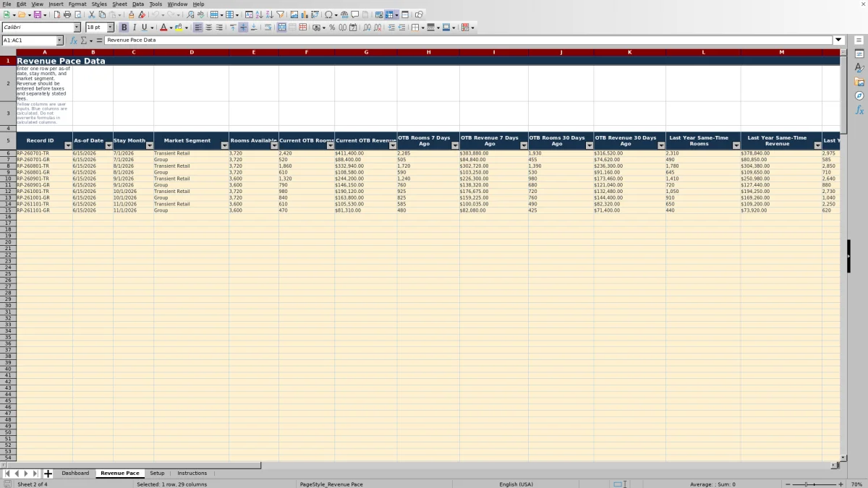This screenshot has height=488, width=868.
Task: Click the Cut scissors icon
Action: 92,14
